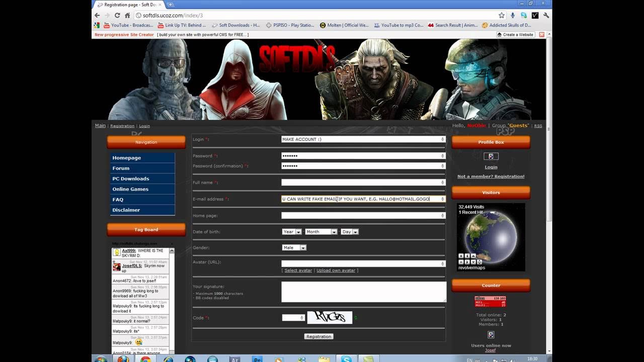The image size is (644, 362).
Task: Open the Month dropdown for date of birth
Action: coord(321,232)
